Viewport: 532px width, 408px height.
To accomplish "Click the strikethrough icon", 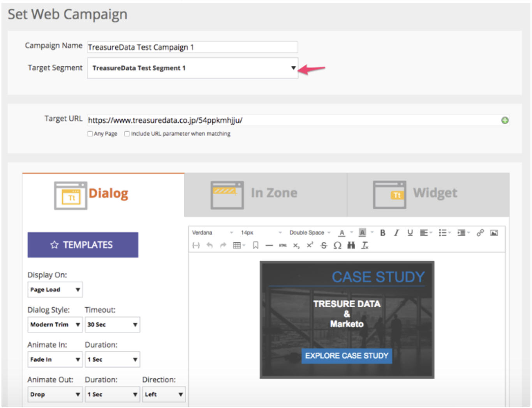I will tap(324, 245).
